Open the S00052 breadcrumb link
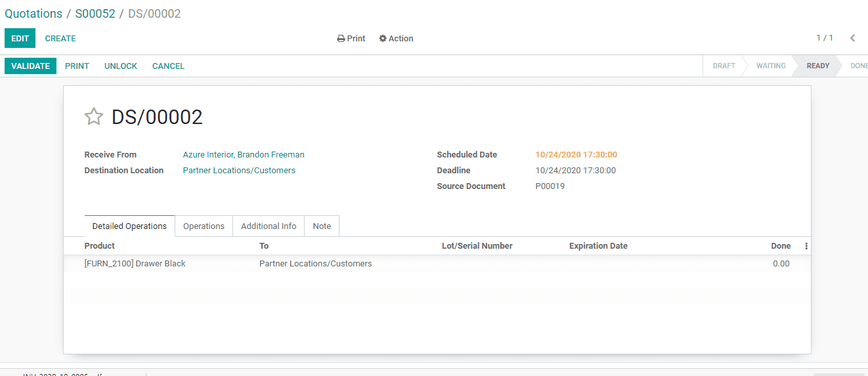 click(95, 14)
